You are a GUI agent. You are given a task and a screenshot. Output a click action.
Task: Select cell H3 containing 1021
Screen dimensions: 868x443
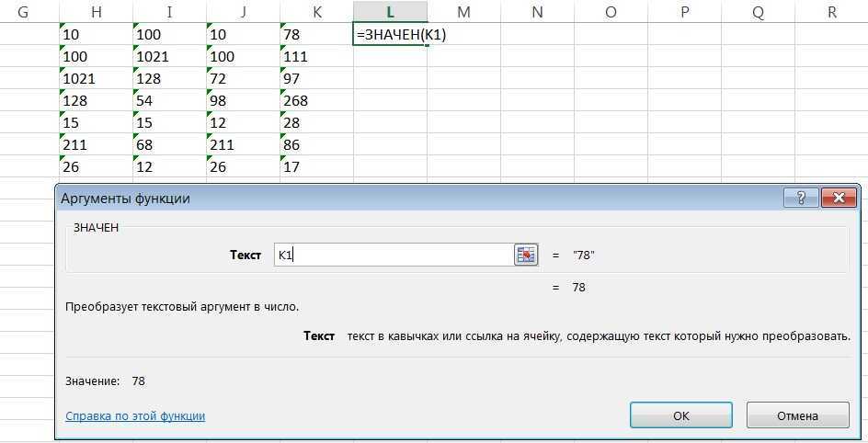(x=96, y=78)
